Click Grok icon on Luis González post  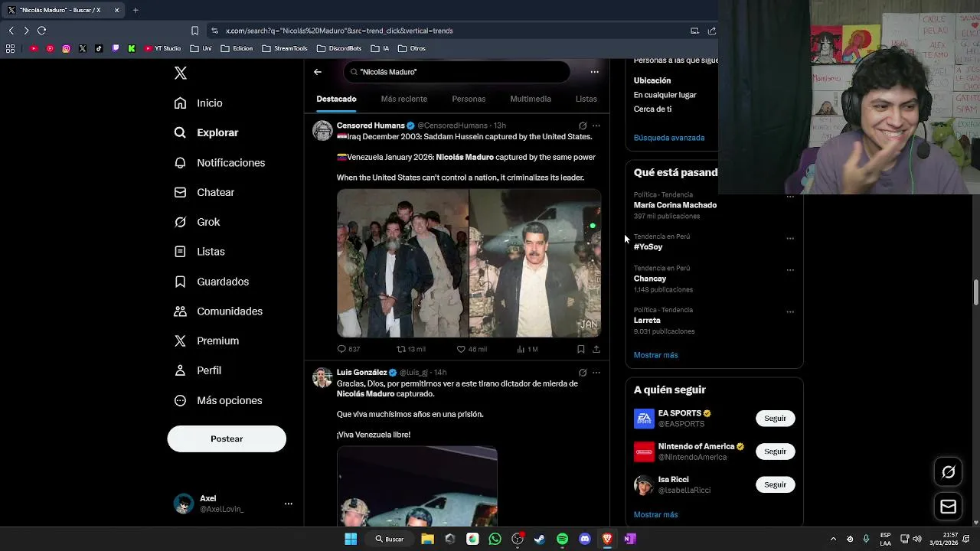click(583, 373)
